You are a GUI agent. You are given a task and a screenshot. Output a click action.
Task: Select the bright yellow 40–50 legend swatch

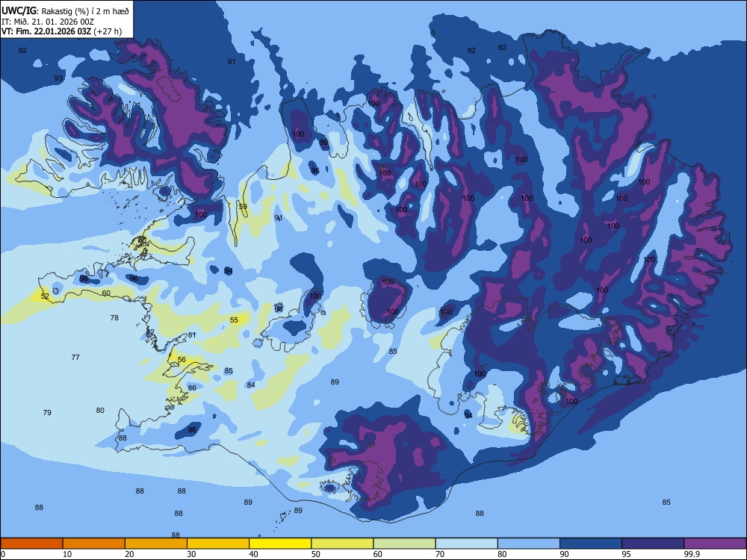pyautogui.click(x=280, y=544)
